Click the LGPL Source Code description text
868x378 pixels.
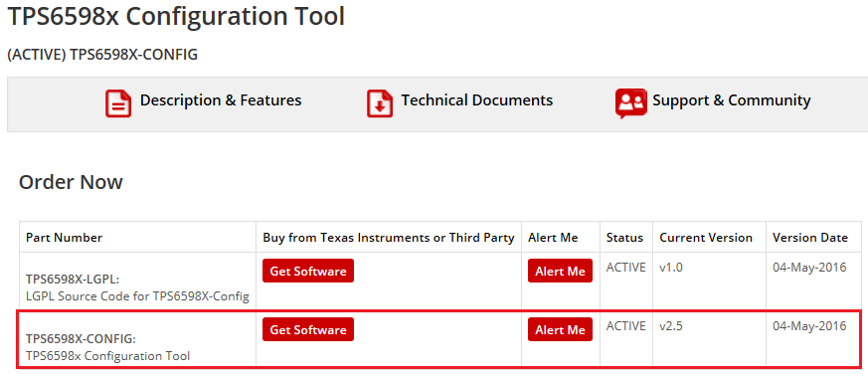(x=137, y=296)
